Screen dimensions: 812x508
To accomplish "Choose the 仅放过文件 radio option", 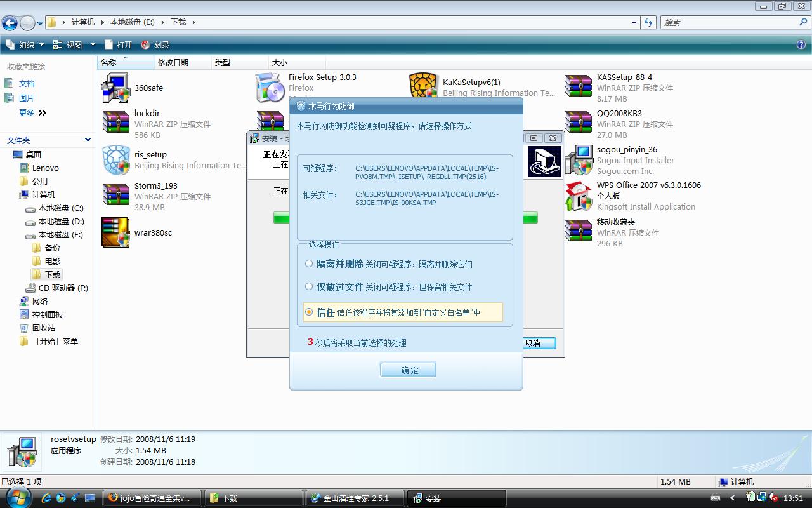I will pos(309,286).
